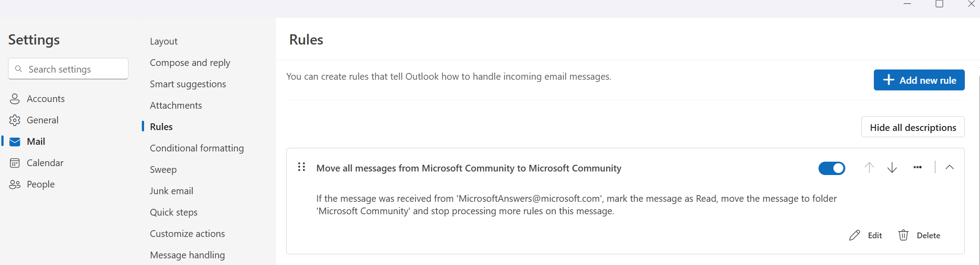Open the three-dot more options for rule
Image resolution: width=980 pixels, height=265 pixels.
pyautogui.click(x=918, y=167)
